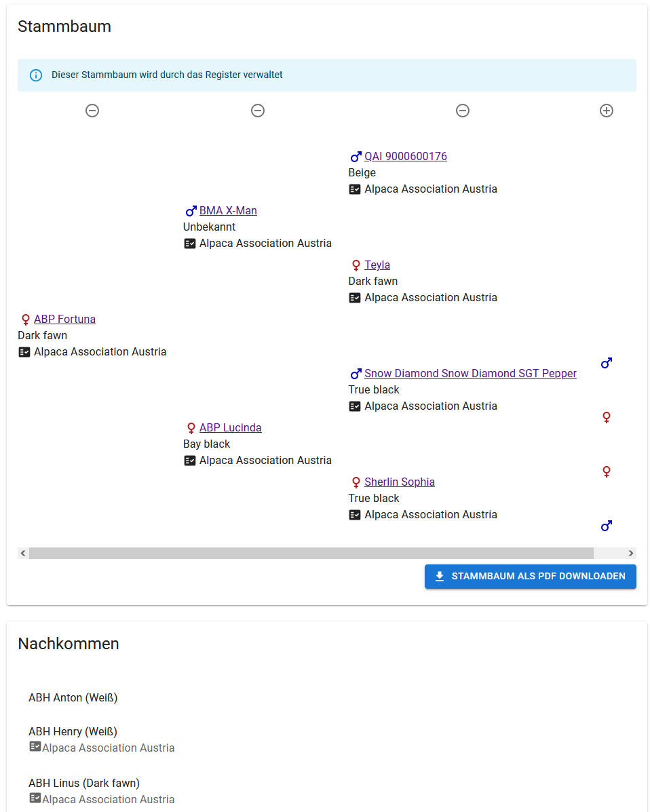This screenshot has width=650, height=812.
Task: Click the registry icon under ABH Linus
Action: point(35,798)
